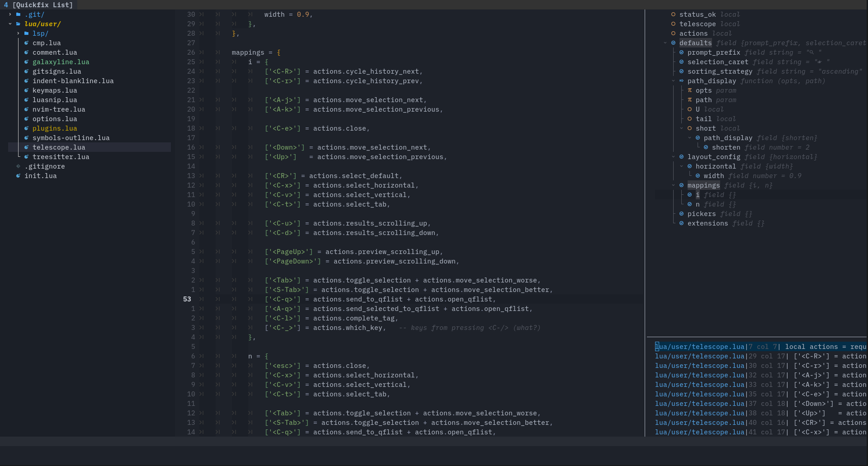Click 'actions.which_key' in the code
The width and height of the screenshot is (868, 466).
(348, 328)
